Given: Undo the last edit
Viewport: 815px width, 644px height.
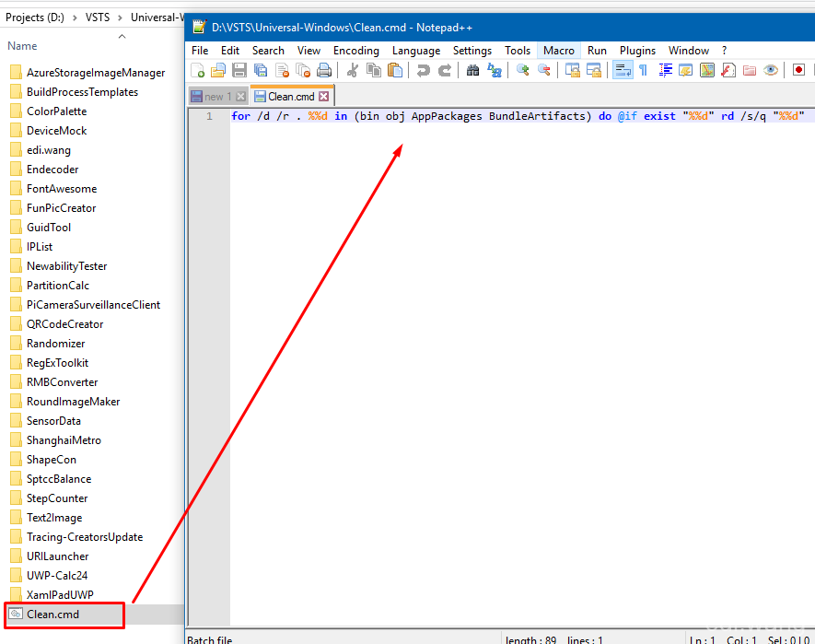Looking at the screenshot, I should click(423, 70).
